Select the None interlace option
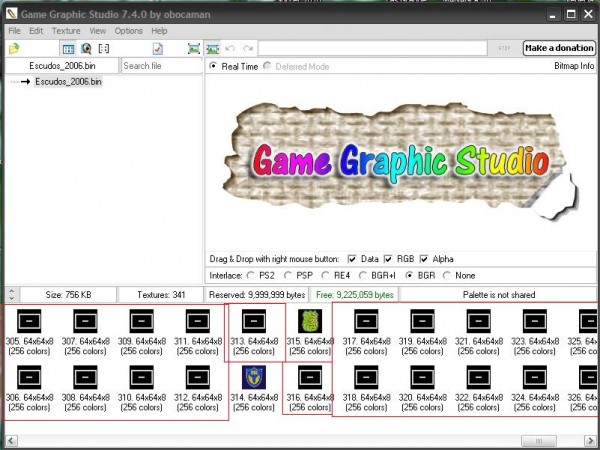The height and width of the screenshot is (450, 600). pos(447,276)
